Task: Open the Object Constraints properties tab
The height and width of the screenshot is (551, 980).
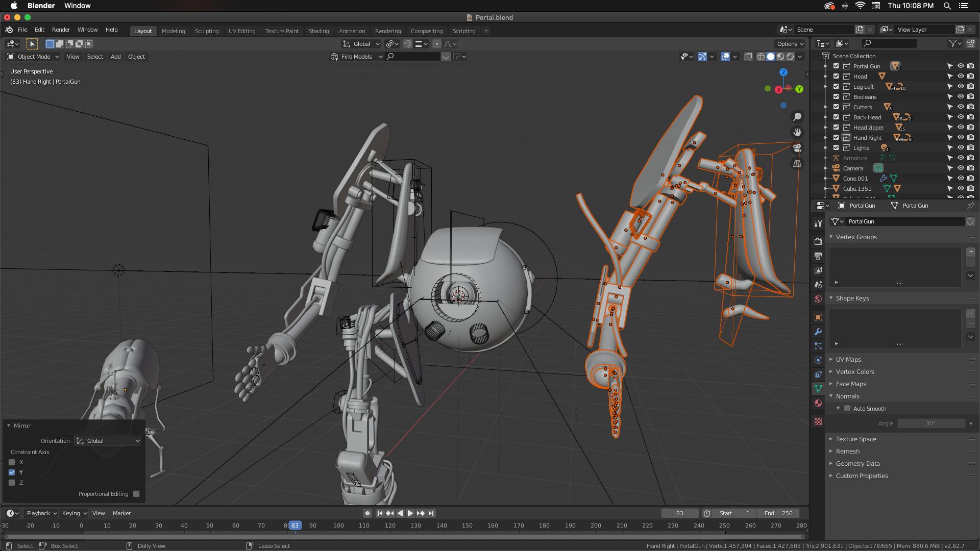Action: tap(818, 374)
